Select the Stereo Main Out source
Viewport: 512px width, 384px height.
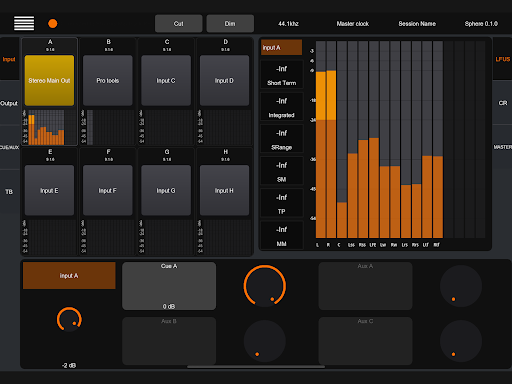pos(49,80)
